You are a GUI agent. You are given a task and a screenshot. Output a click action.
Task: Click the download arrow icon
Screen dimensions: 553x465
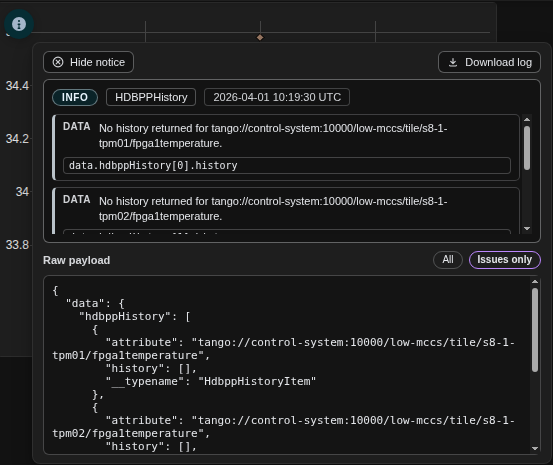coord(453,63)
